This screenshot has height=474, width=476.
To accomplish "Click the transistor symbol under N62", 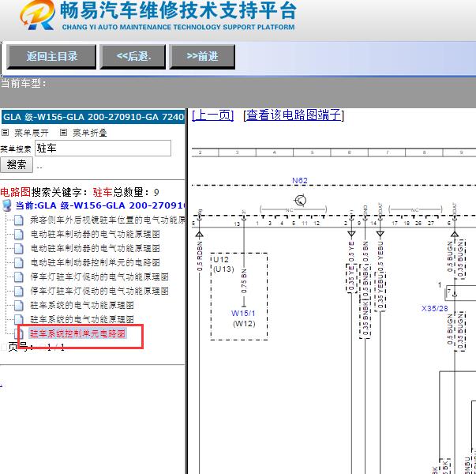I will pyautogui.click(x=300, y=200).
